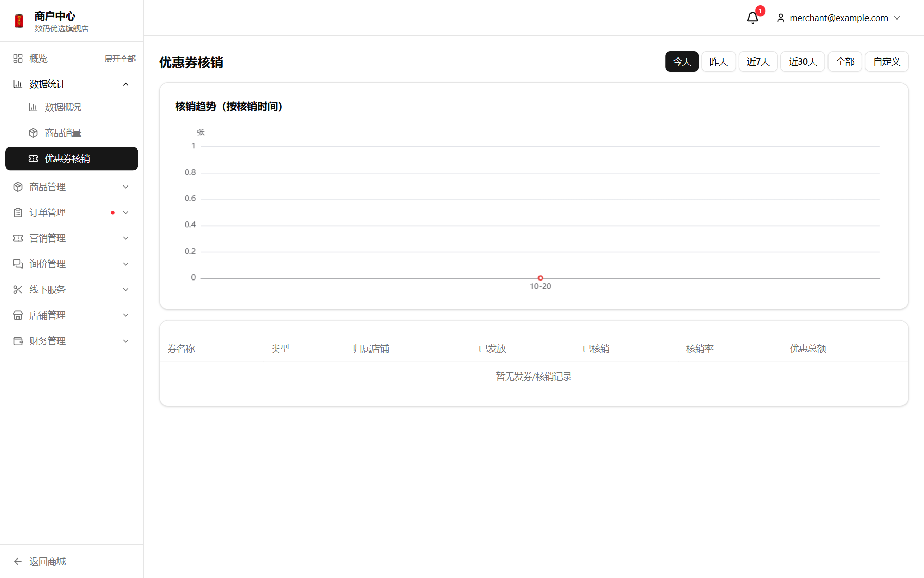The image size is (924, 578).
Task: Click the 商品销量 box icon
Action: coord(33,133)
